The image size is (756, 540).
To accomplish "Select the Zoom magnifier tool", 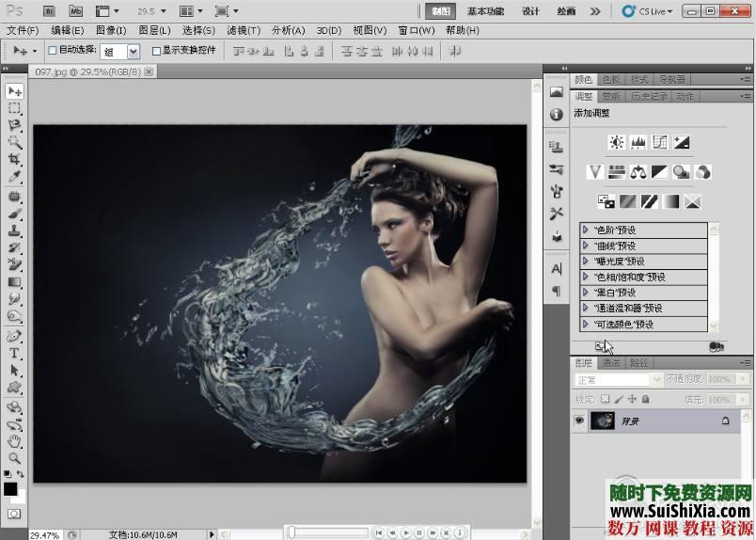I will [14, 457].
